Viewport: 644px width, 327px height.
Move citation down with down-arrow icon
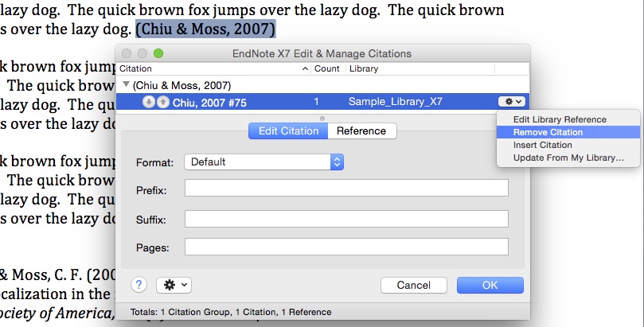149,102
